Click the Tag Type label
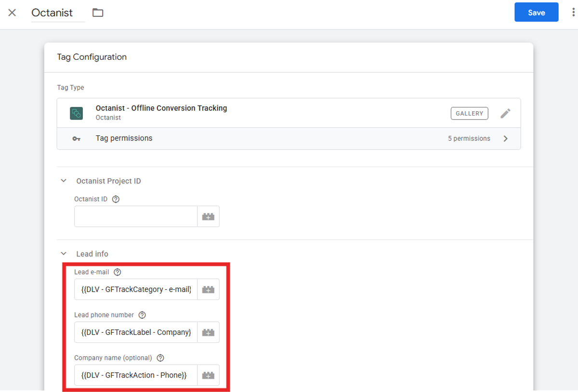This screenshot has width=578, height=392. (x=70, y=88)
